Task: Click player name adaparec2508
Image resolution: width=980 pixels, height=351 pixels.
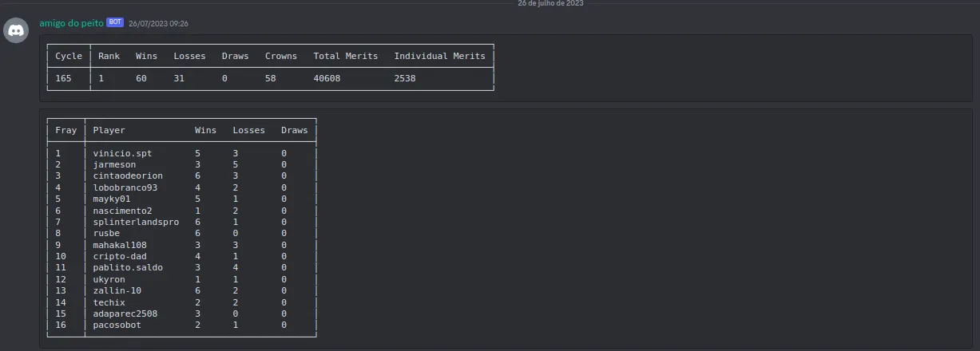Action: 125,314
